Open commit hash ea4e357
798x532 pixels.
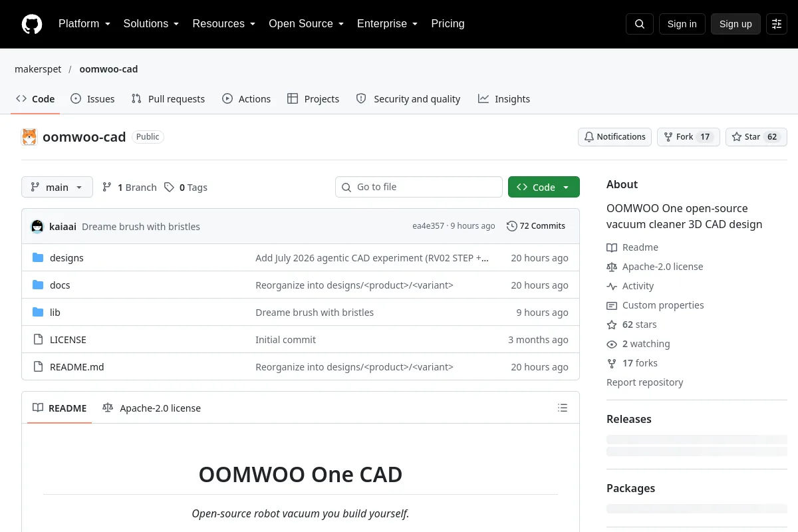coord(428,226)
